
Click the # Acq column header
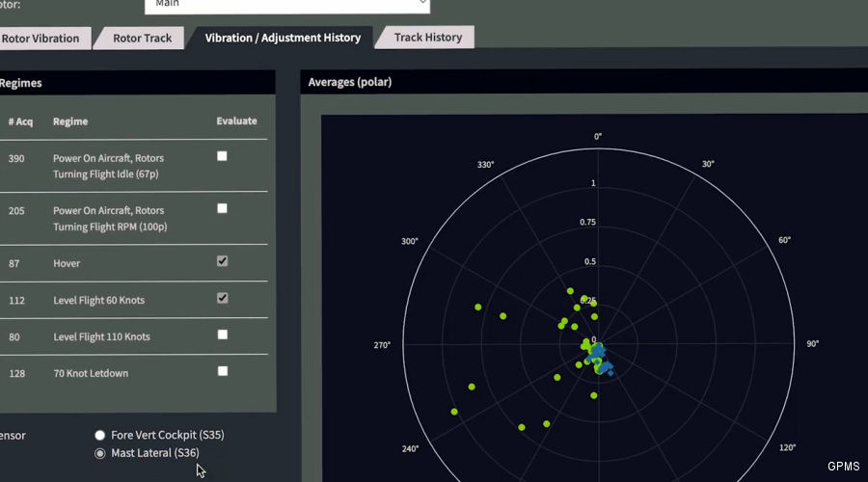20,121
